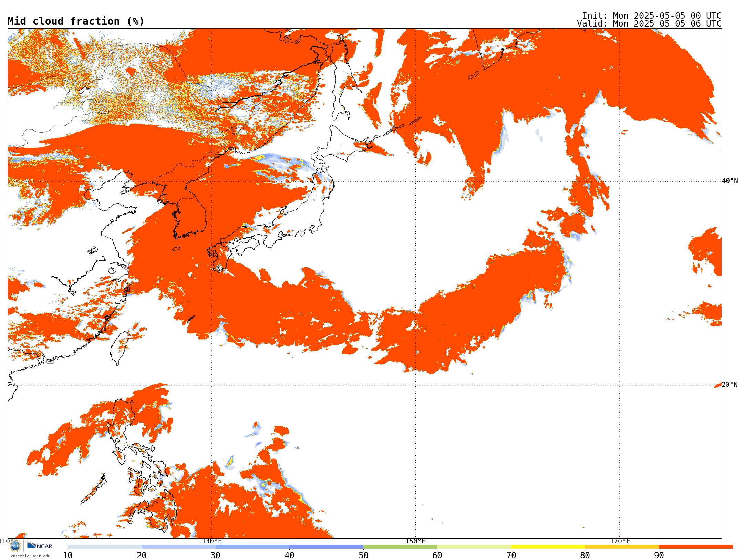Click the colorbar tick label 60

[437, 556]
